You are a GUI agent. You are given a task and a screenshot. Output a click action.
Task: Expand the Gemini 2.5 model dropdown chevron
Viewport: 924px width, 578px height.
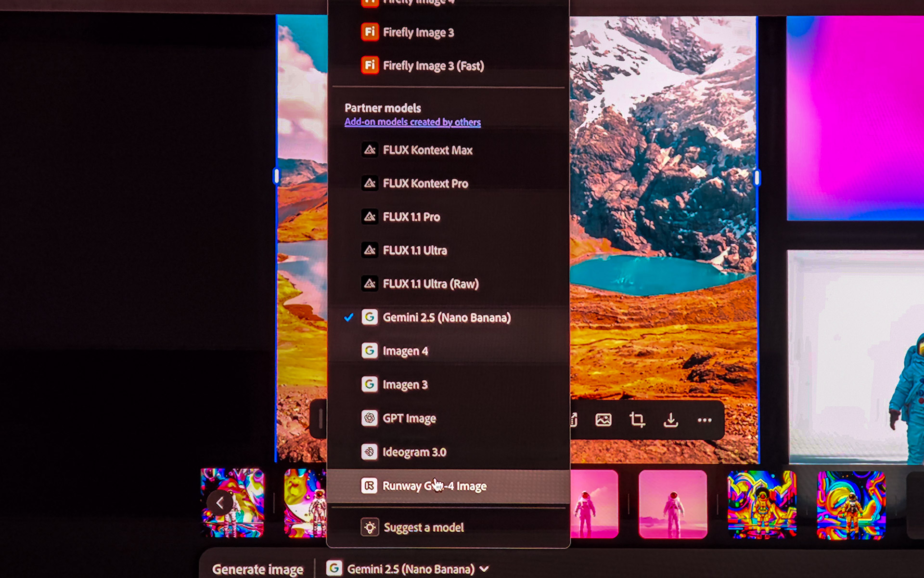tap(485, 569)
